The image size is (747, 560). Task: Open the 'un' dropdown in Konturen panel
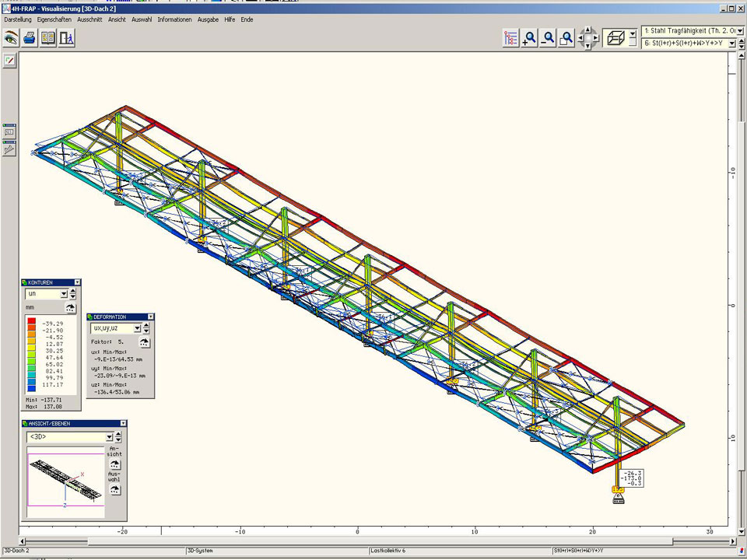[x=64, y=295]
